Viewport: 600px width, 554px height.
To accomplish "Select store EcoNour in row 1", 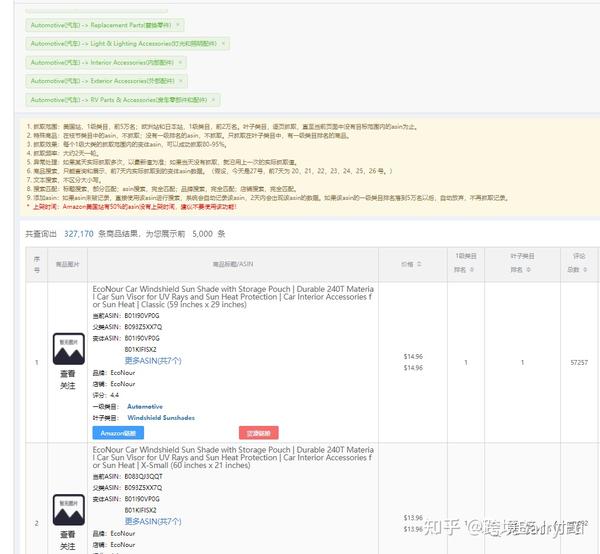I will point(123,384).
